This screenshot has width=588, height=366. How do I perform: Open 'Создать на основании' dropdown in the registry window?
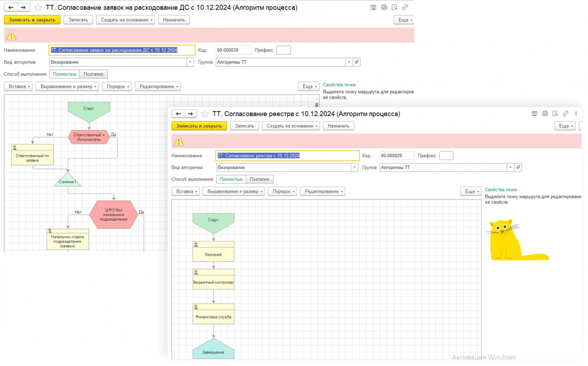pyautogui.click(x=291, y=126)
